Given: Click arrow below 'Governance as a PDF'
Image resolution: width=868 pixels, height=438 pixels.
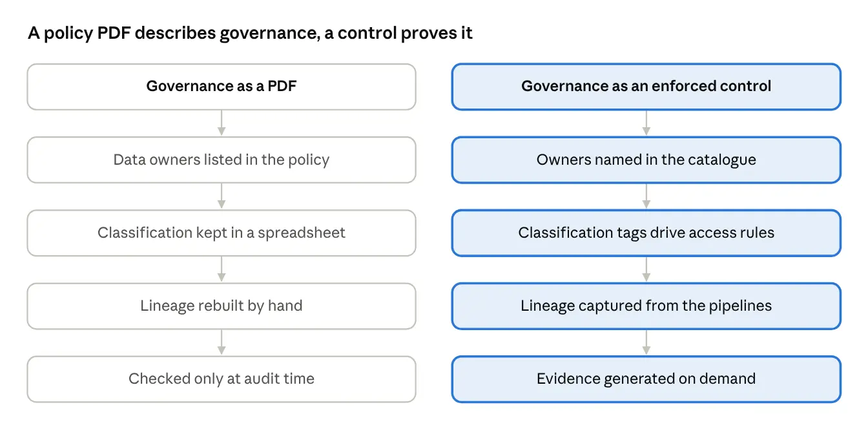Looking at the screenshot, I should click(x=222, y=123).
